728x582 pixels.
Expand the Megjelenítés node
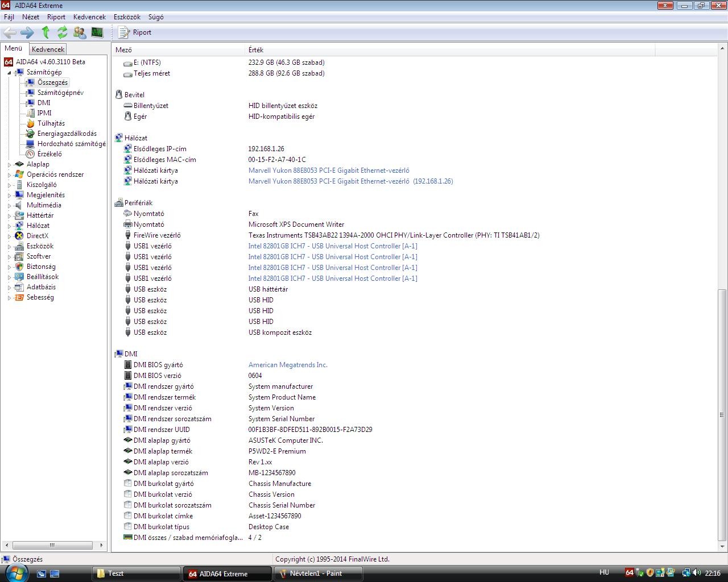(9, 195)
